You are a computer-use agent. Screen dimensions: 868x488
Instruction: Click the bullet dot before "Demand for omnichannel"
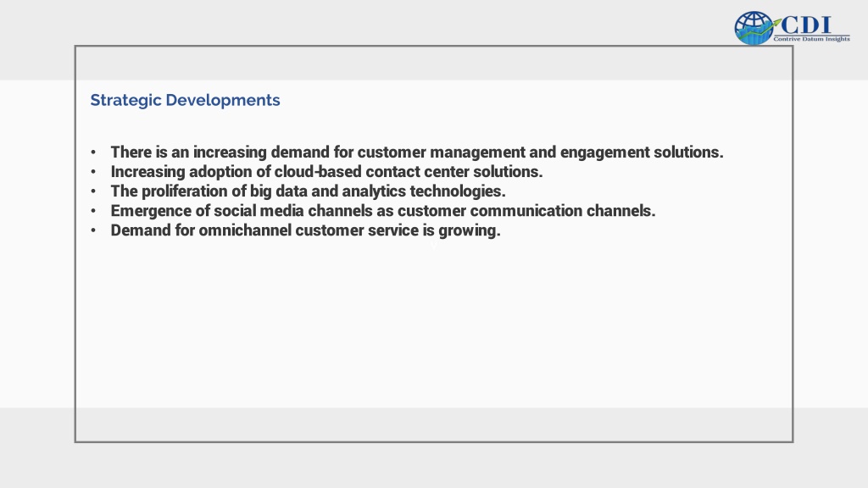93,230
